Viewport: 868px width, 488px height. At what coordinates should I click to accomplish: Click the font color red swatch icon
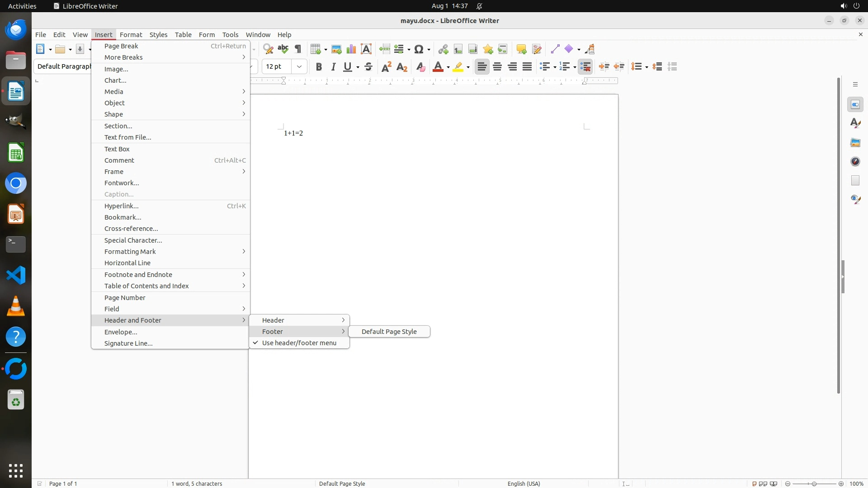pos(438,67)
